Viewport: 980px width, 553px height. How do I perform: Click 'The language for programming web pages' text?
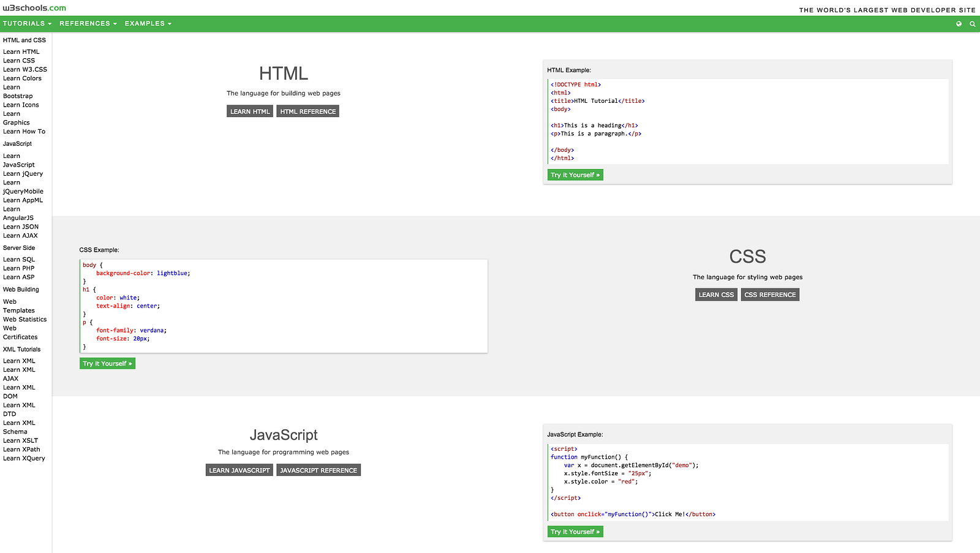[x=284, y=453]
